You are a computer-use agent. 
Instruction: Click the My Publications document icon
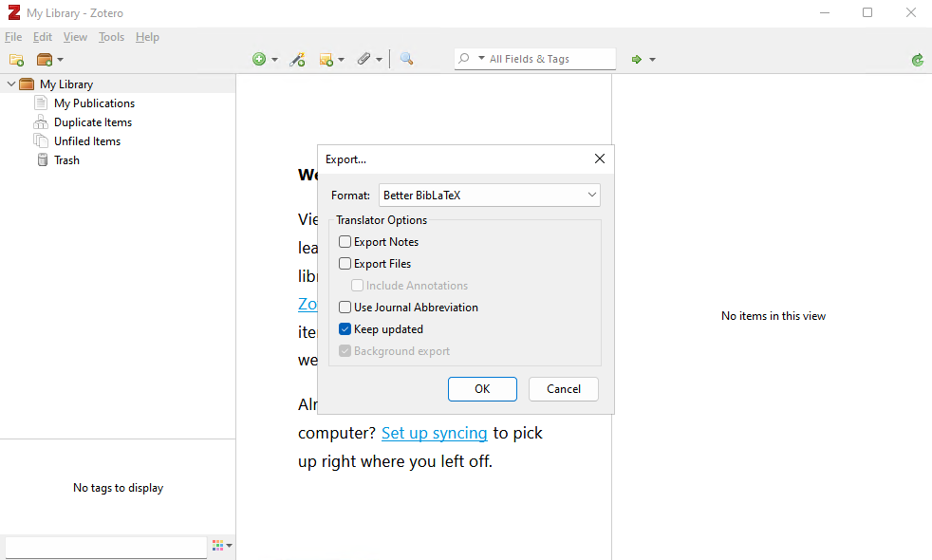tap(41, 103)
